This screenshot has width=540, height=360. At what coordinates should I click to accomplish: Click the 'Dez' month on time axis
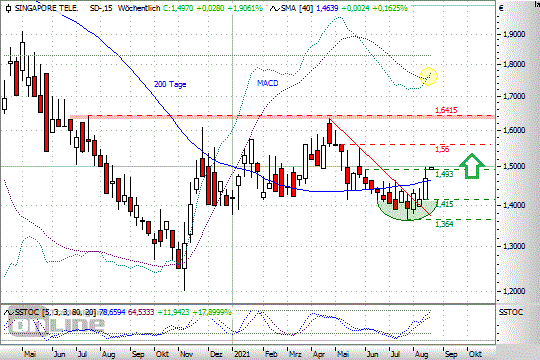click(x=216, y=354)
